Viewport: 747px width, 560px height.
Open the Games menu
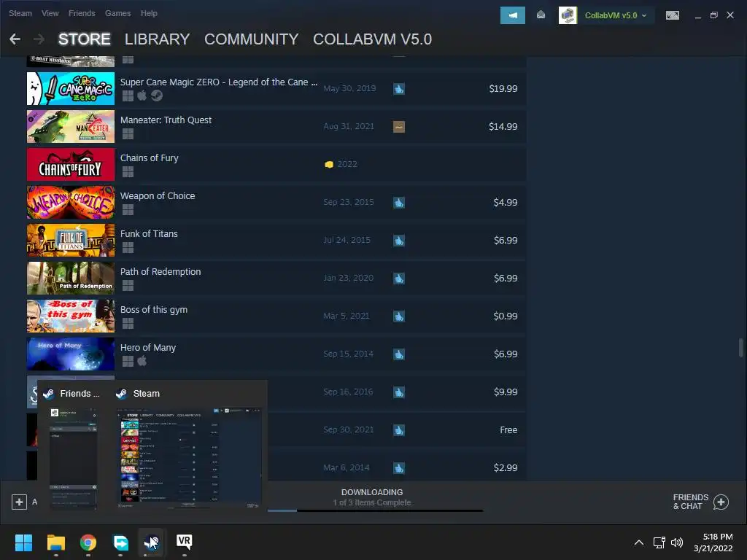117,13
